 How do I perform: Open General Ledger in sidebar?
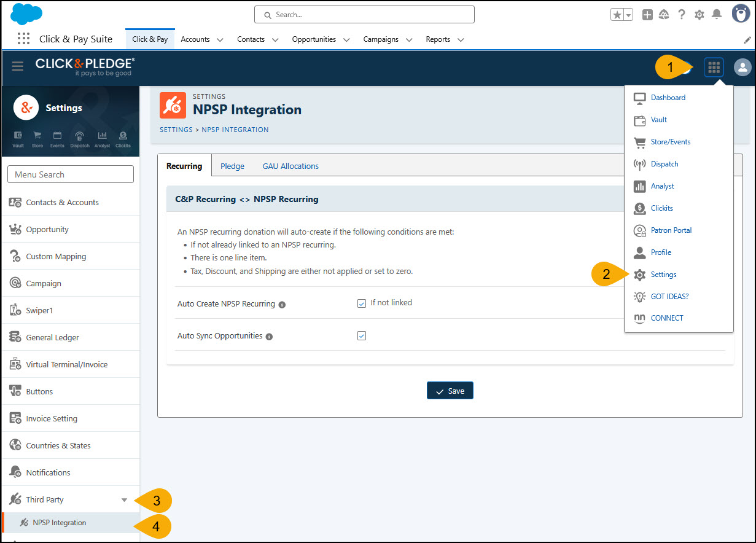(71, 337)
